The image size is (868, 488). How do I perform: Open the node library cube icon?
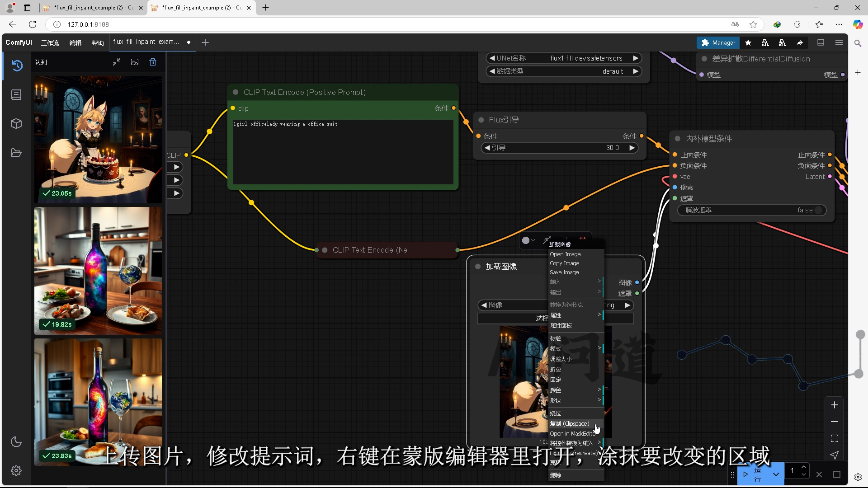coord(16,124)
